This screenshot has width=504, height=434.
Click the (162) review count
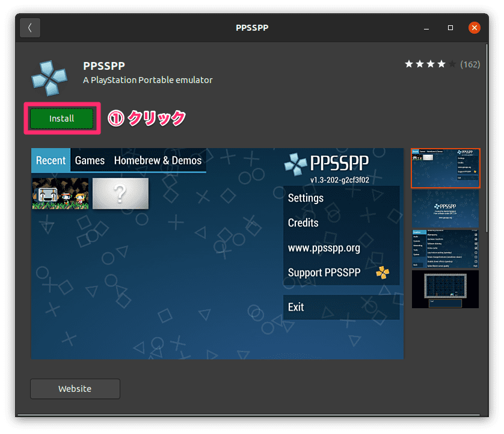[470, 64]
